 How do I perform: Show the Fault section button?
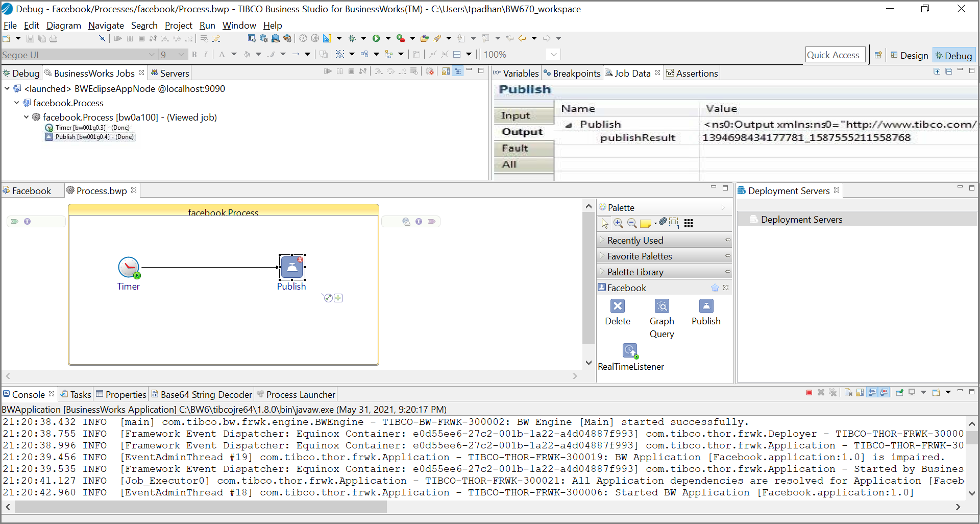pos(523,149)
